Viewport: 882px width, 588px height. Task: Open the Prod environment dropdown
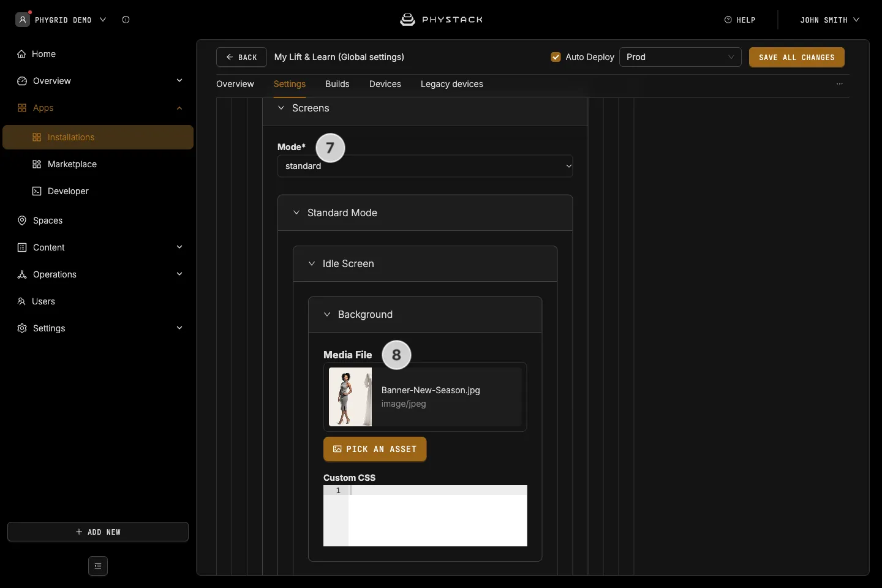coord(680,57)
